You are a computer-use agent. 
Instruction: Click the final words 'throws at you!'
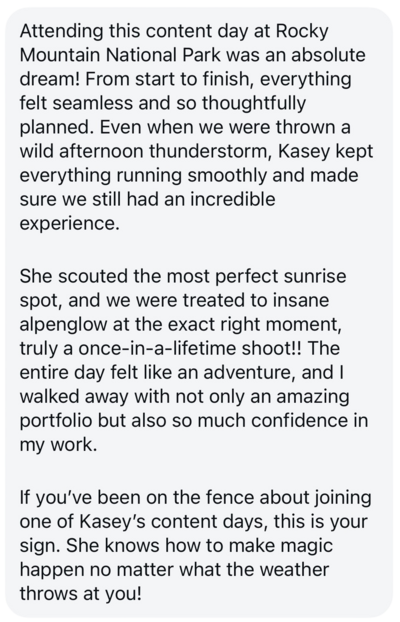81,594
